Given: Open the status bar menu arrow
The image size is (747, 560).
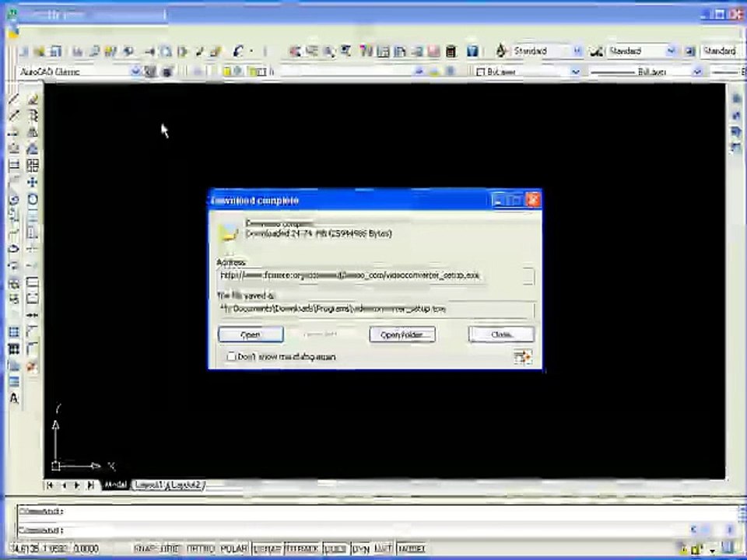Looking at the screenshot, I should coord(712,550).
